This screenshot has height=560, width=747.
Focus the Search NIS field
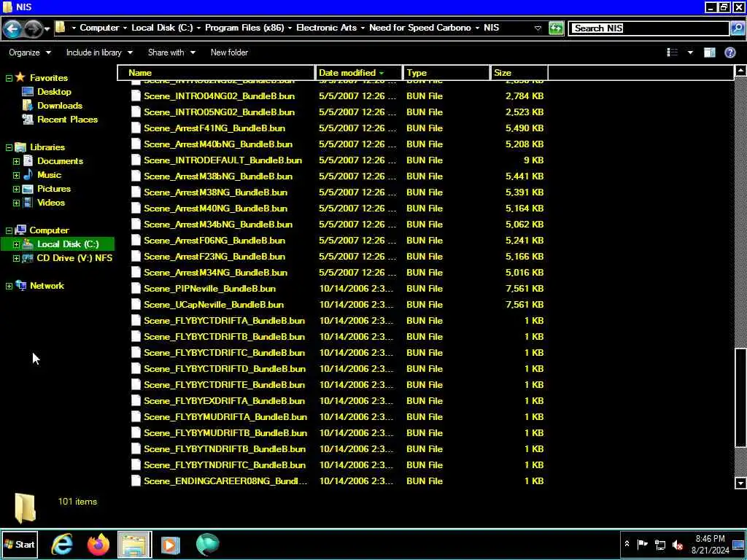pyautogui.click(x=649, y=28)
